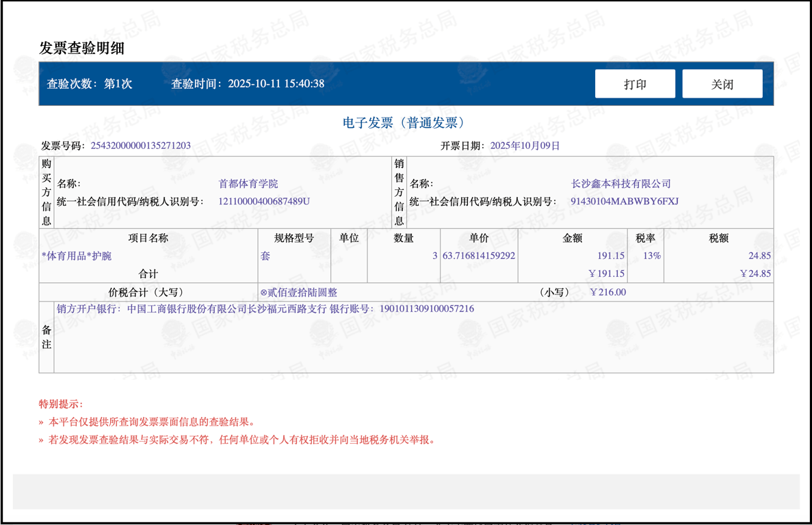Select seller name 长沙鑫本科技有限公司
Image resolution: width=812 pixels, height=525 pixels.
point(621,184)
